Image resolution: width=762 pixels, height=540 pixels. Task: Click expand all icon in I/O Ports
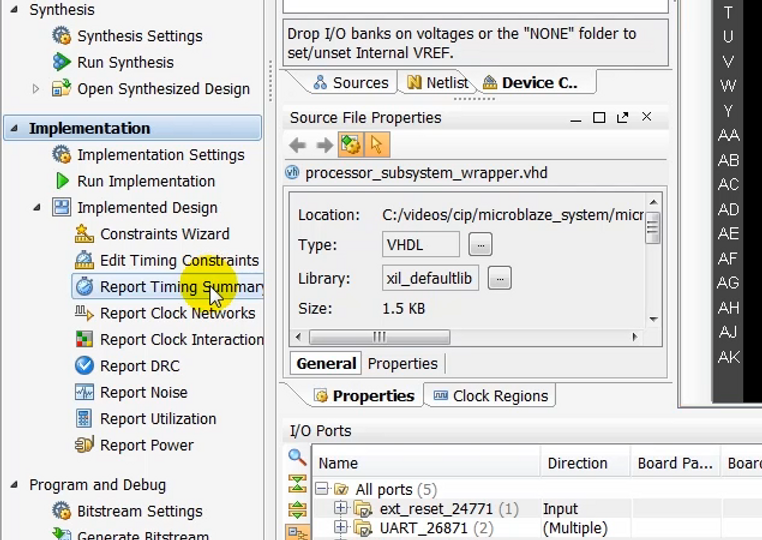coord(297,509)
